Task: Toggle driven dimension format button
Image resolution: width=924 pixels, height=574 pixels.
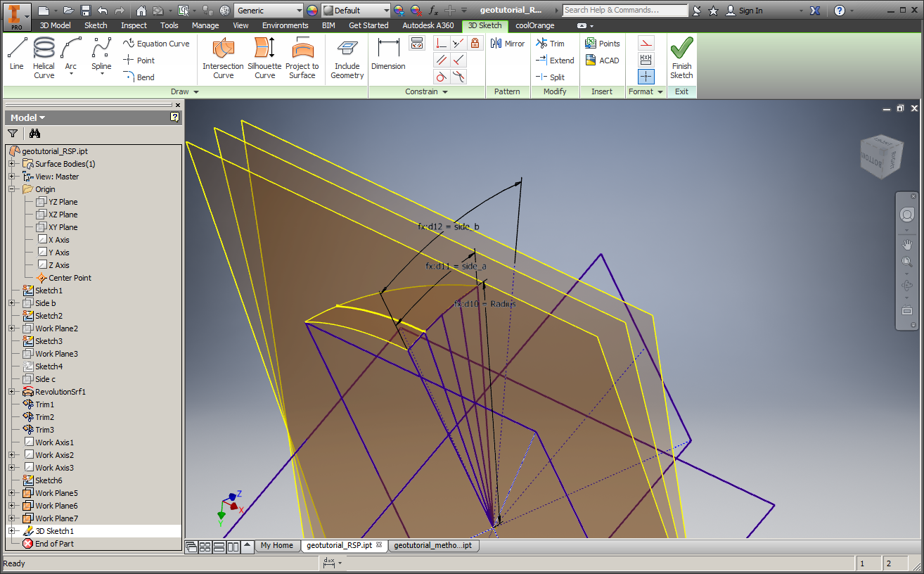Action: click(x=646, y=60)
